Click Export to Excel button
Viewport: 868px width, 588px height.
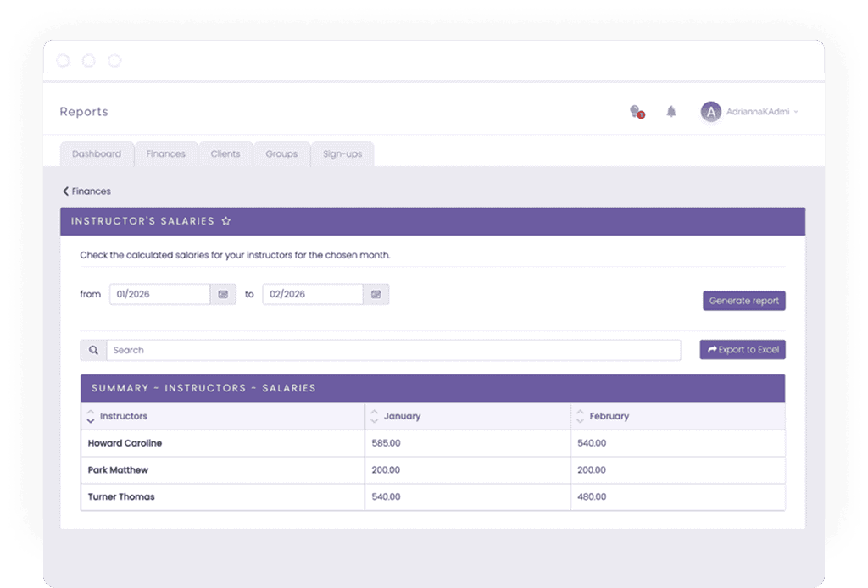(743, 350)
